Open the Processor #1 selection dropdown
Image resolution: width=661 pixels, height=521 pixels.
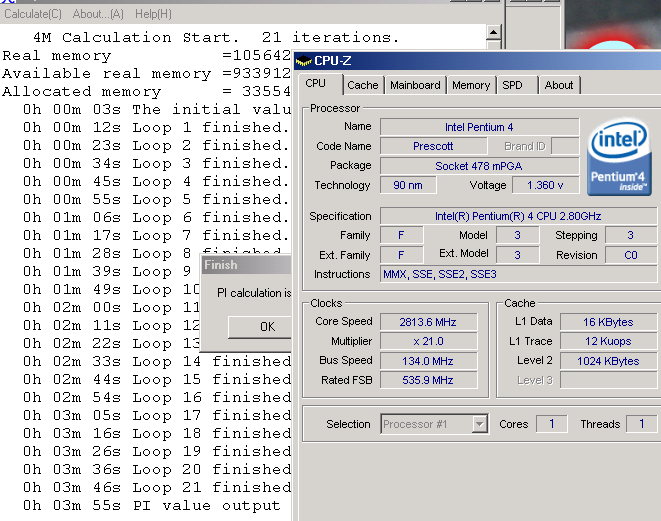click(x=479, y=424)
